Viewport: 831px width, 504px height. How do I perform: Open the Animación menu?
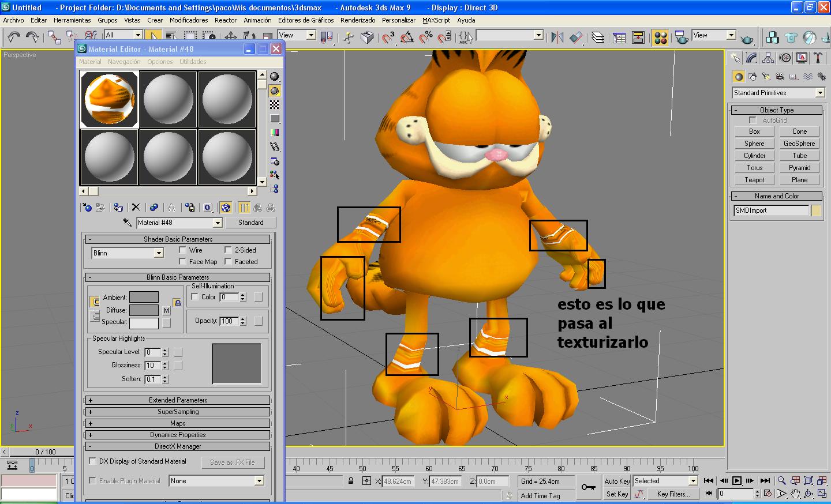(257, 20)
